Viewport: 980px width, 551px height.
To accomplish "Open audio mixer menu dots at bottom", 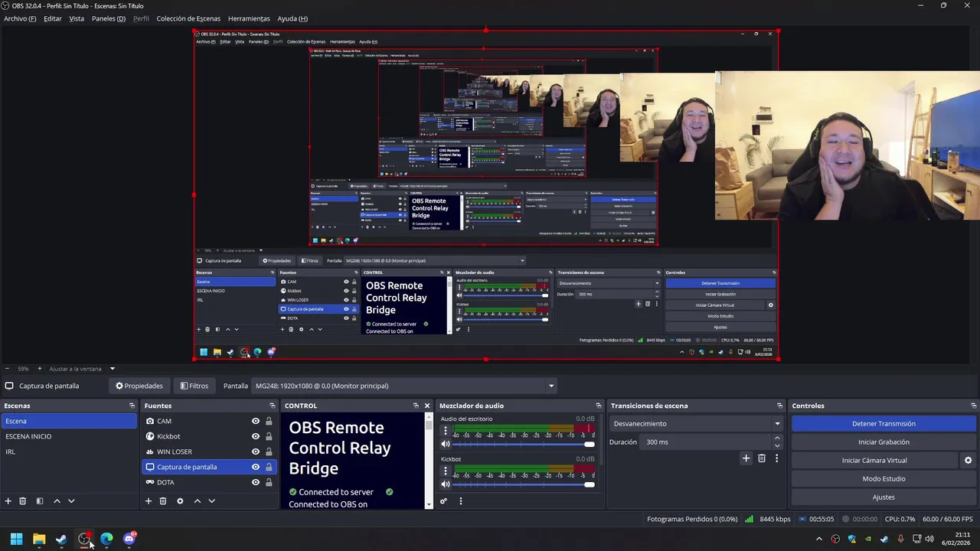I will click(460, 501).
